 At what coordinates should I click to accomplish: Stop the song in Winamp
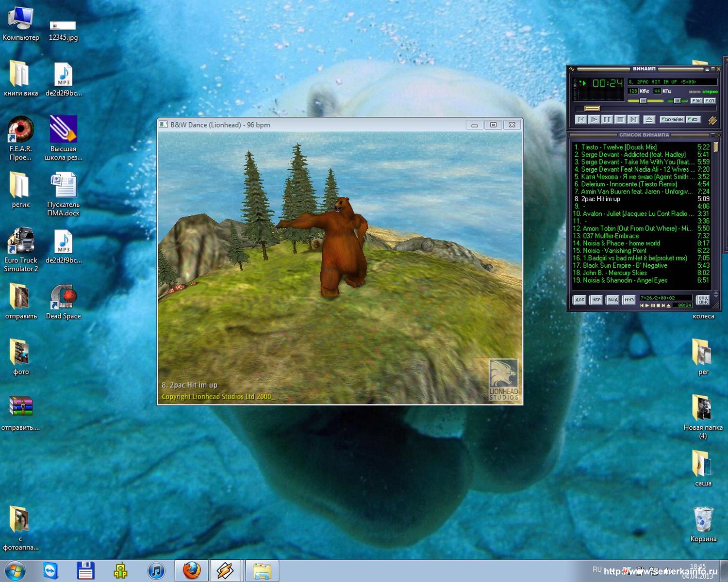pos(620,119)
